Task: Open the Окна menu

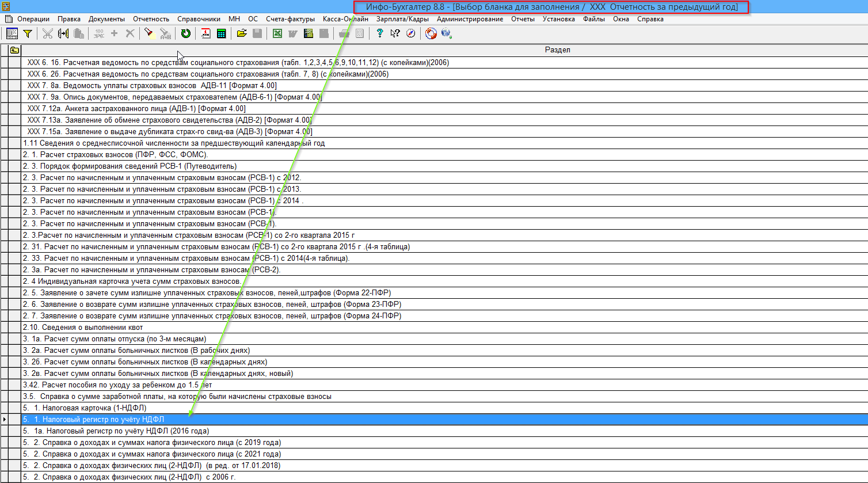Action: [x=621, y=19]
